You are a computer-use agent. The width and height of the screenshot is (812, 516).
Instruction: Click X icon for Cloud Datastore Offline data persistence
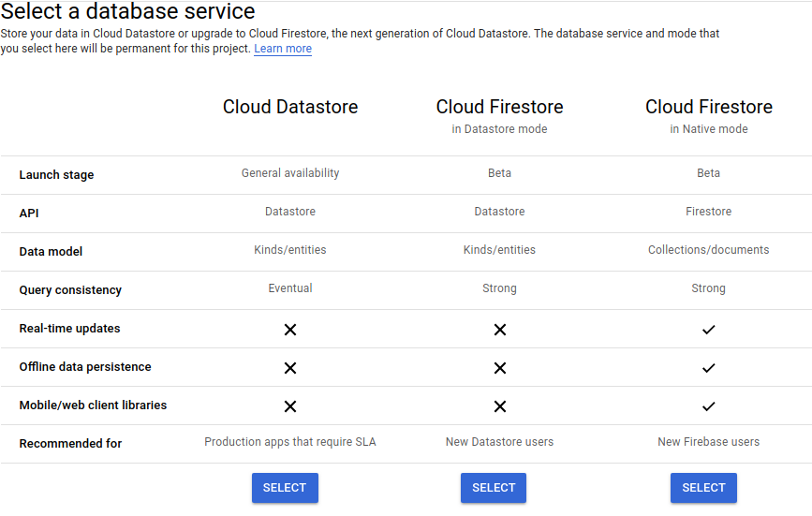pyautogui.click(x=290, y=368)
